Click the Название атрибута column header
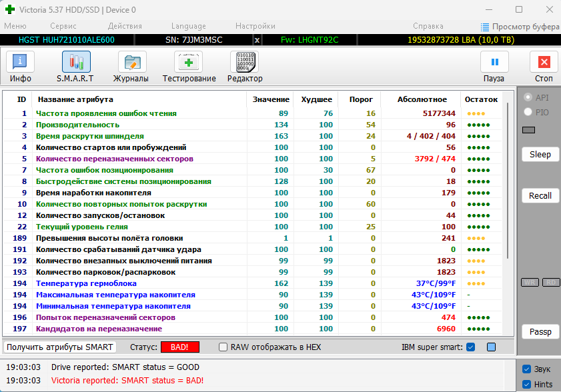The width and height of the screenshot is (561, 392). pyautogui.click(x=139, y=99)
